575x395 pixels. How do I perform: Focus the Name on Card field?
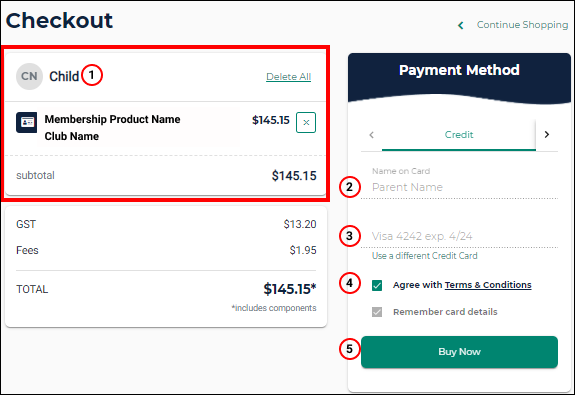pos(459,187)
